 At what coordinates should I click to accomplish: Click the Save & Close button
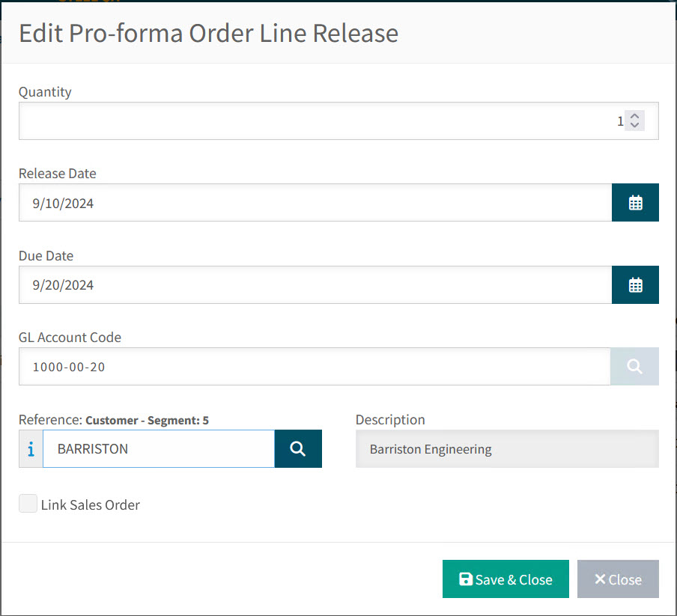[506, 579]
